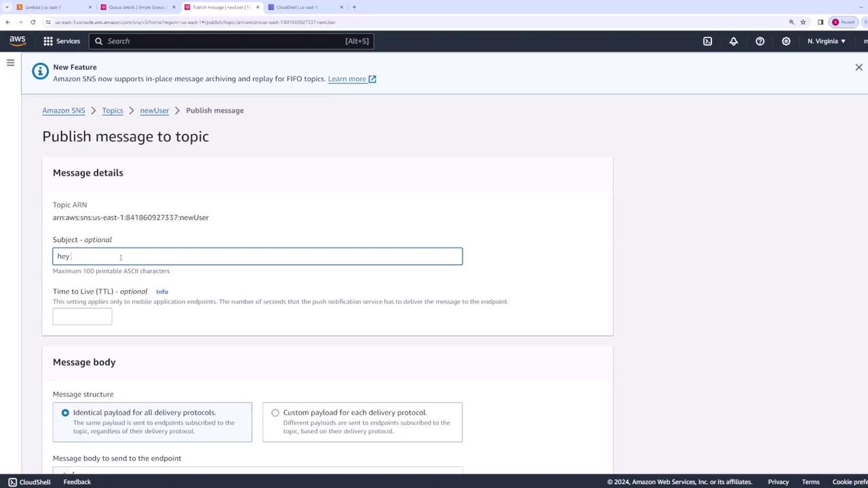The height and width of the screenshot is (488, 868).
Task: Open Feedback in the footer
Action: pos(77,482)
